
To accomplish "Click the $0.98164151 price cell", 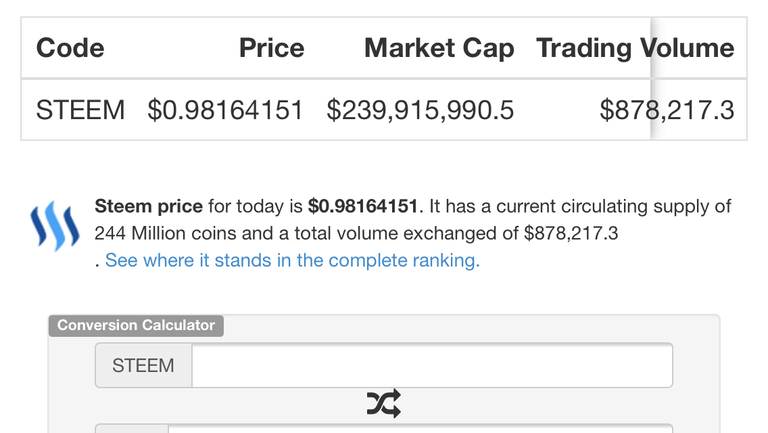I will coord(225,110).
